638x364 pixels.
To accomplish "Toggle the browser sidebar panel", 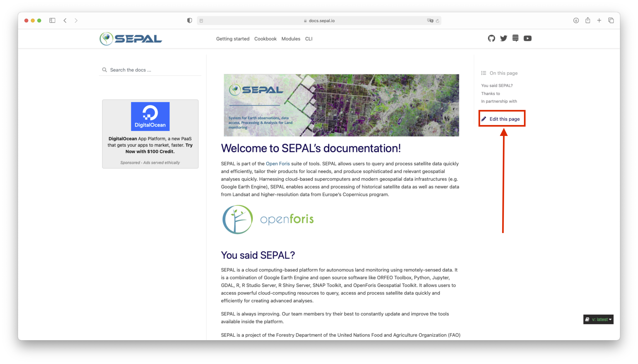I will [52, 21].
